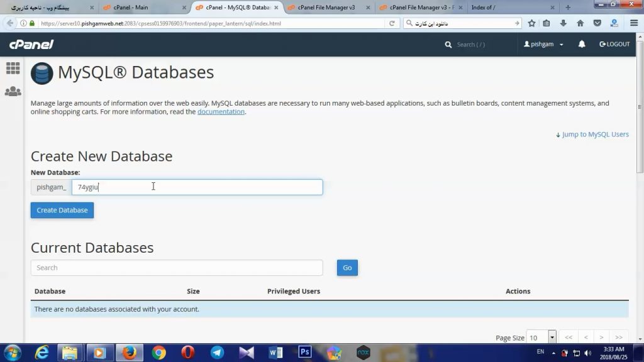Select the cPanel MySQL Databases tab
This screenshot has height=362, width=644.
click(x=236, y=8)
